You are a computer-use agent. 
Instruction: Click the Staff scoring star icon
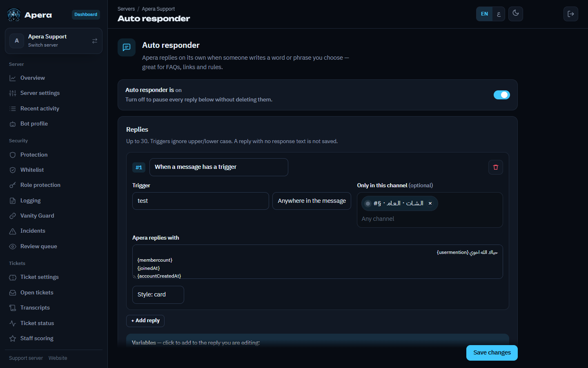click(13, 339)
